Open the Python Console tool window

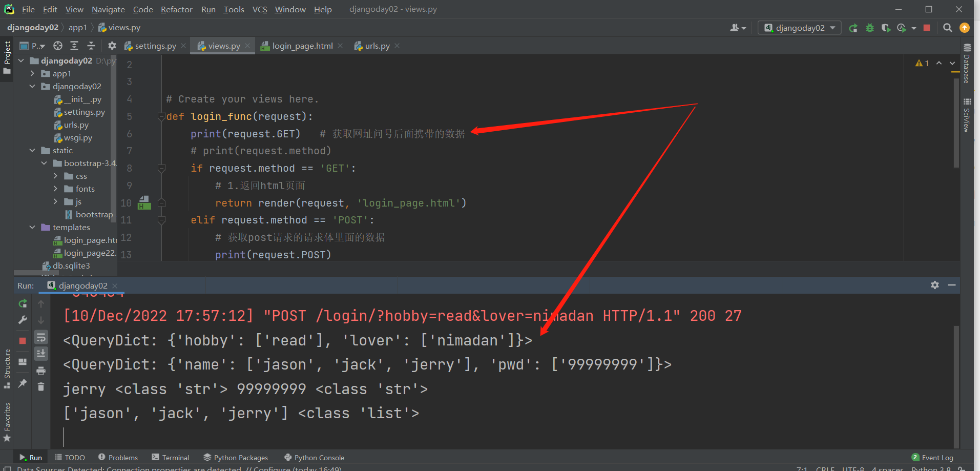click(x=314, y=458)
